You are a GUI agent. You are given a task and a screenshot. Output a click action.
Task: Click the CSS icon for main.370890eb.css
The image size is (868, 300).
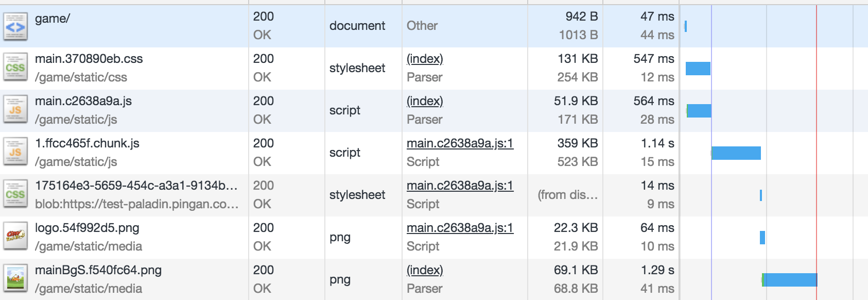point(15,68)
